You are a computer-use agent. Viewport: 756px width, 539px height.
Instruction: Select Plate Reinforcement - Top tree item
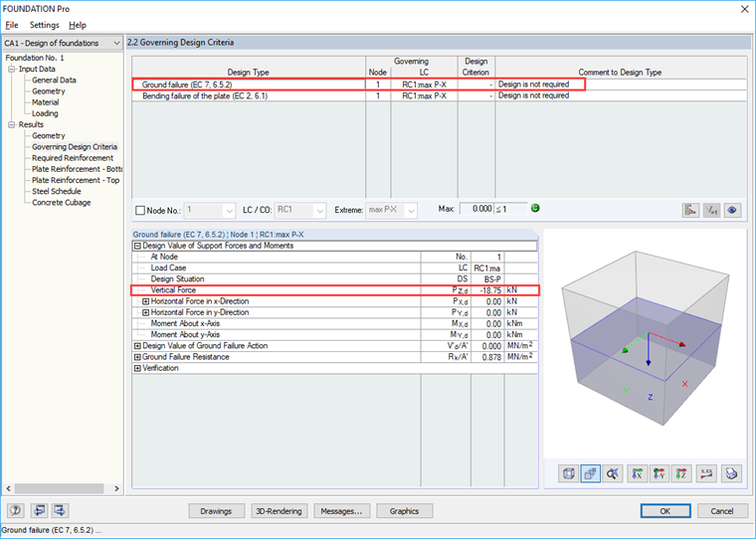(x=76, y=180)
